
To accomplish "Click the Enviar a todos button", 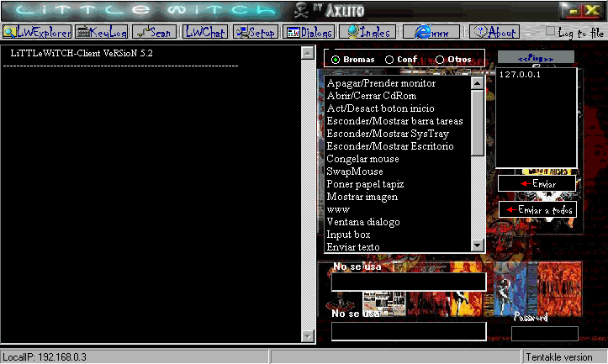I will [x=537, y=209].
